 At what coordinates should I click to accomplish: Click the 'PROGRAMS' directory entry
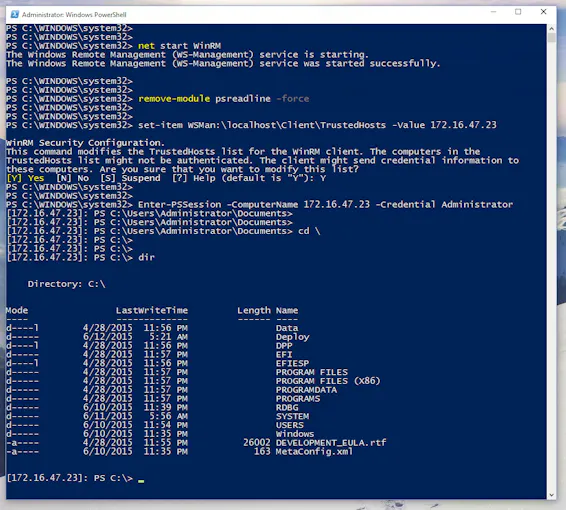point(298,399)
